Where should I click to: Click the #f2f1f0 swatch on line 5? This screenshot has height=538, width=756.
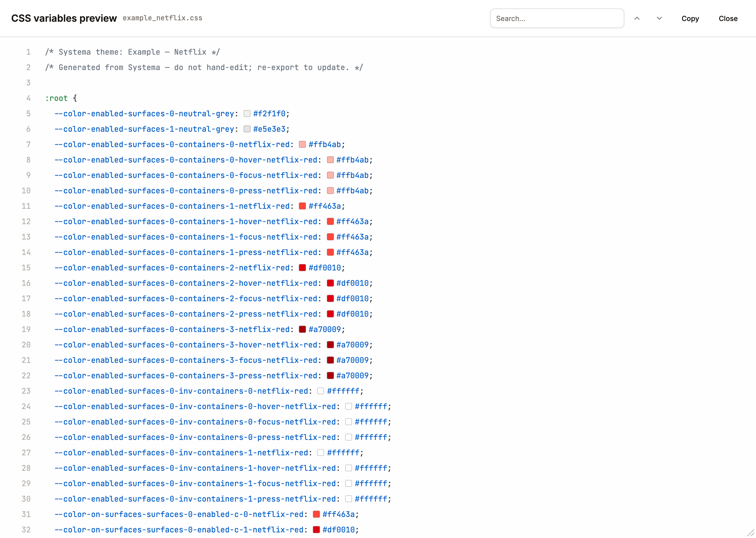coord(247,113)
